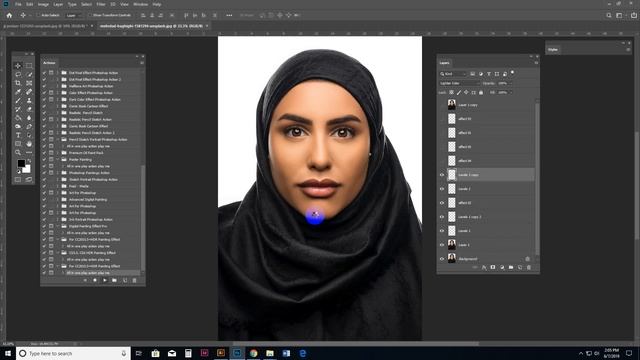
Task: Select the Eyedropper tool
Action: [x=18, y=92]
